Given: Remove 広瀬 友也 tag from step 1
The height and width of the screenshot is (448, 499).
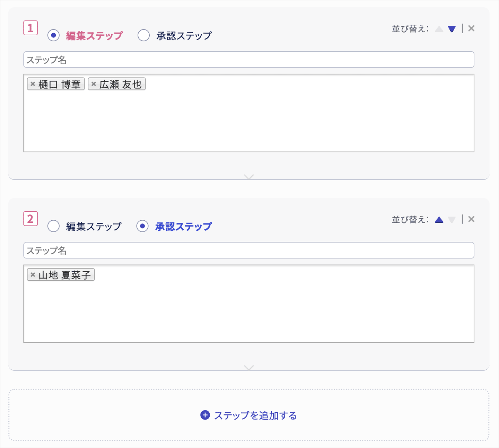Looking at the screenshot, I should 94,84.
